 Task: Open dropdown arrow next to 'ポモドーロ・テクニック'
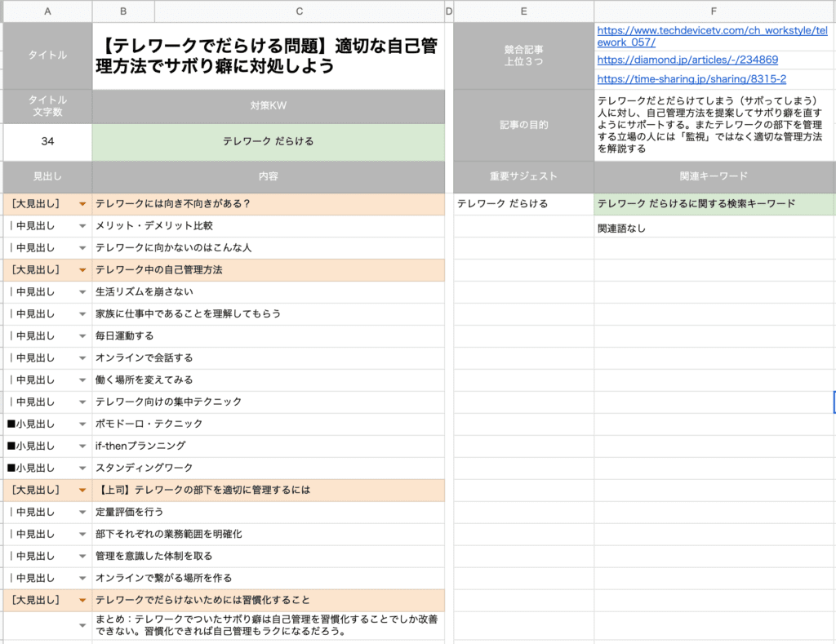click(82, 424)
